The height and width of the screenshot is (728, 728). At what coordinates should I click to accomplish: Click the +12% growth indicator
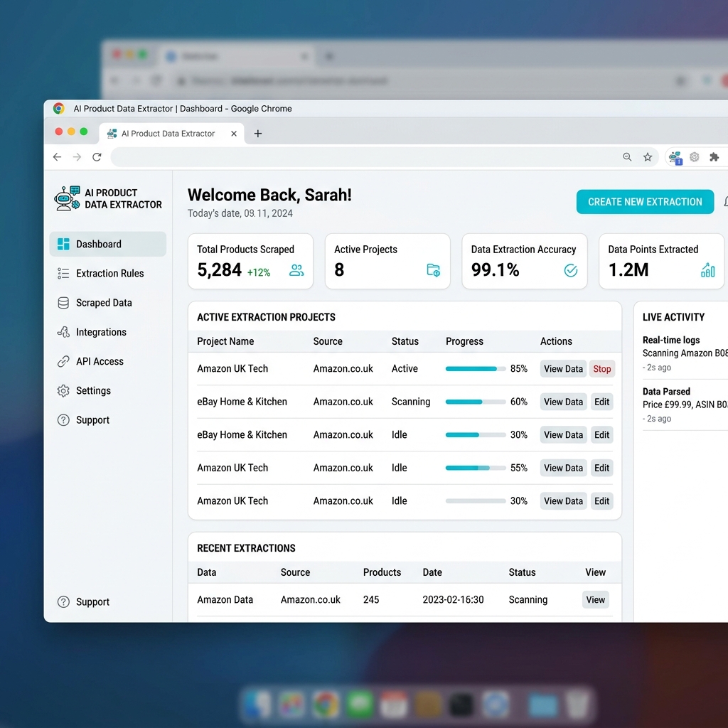point(258,272)
